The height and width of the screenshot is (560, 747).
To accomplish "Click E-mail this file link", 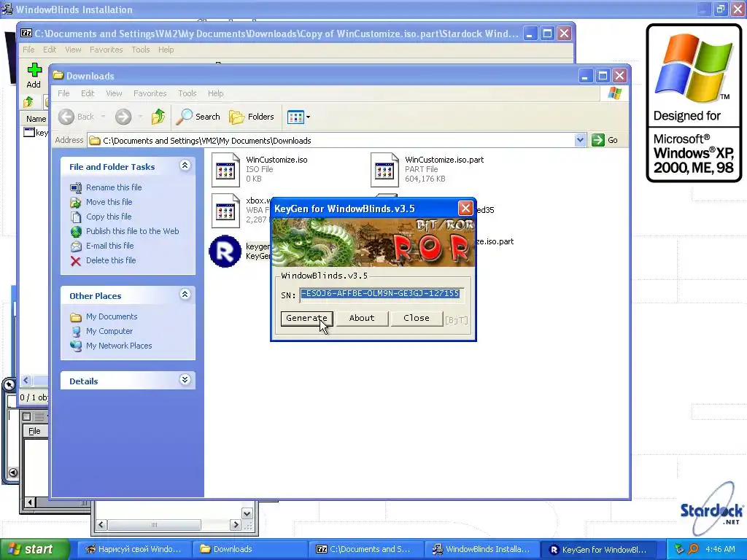I will 109,246.
